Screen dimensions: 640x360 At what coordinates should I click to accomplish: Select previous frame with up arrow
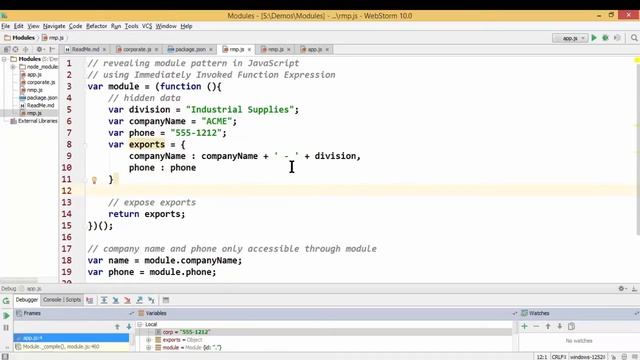coord(117,327)
